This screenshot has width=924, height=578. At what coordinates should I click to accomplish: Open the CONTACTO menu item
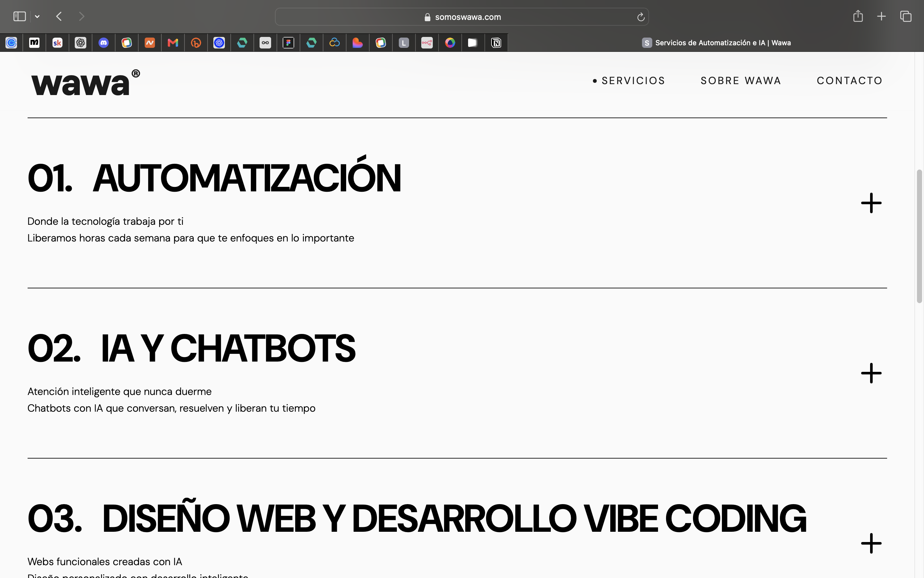pyautogui.click(x=850, y=81)
